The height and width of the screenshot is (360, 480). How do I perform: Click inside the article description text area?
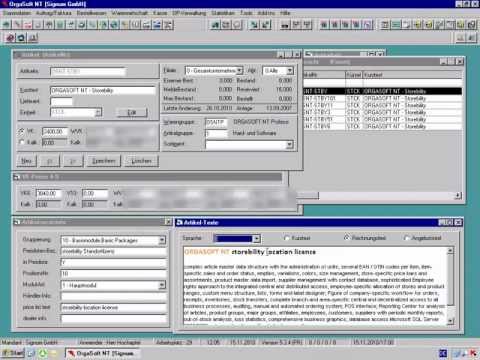(x=315, y=286)
